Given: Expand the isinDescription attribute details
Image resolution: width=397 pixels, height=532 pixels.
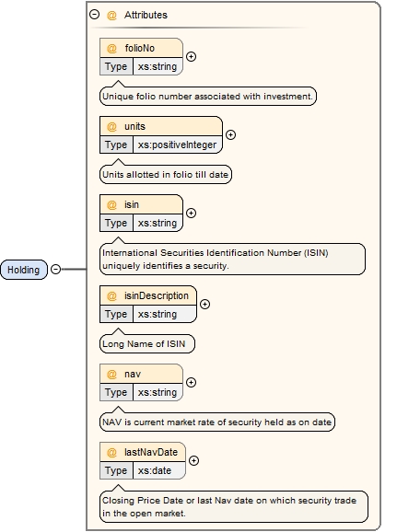Looking at the screenshot, I should point(204,304).
